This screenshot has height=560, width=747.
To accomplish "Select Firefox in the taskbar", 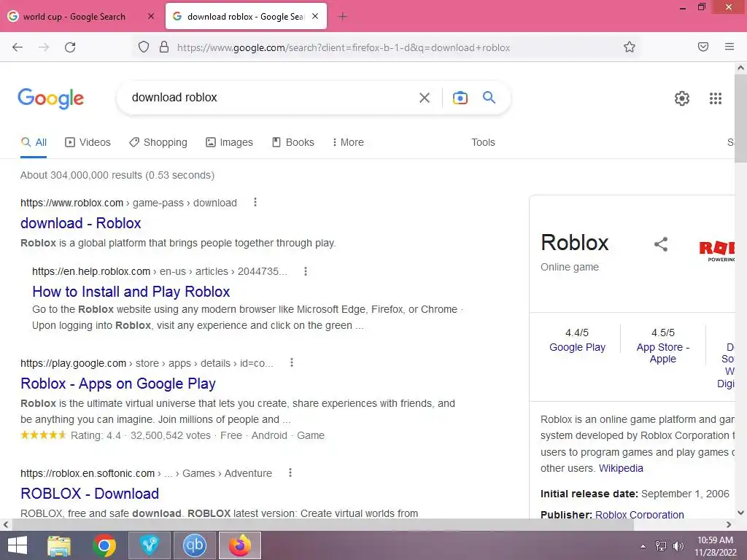I will pos(239,545).
